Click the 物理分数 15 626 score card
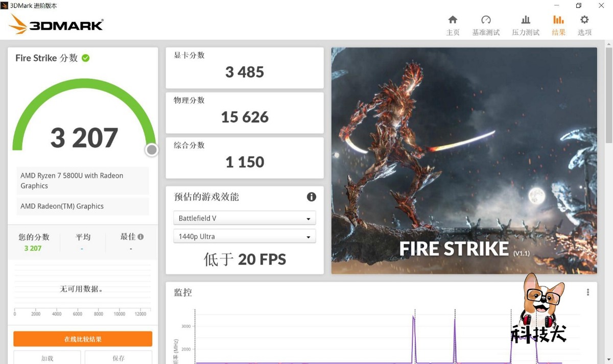Screen dimensions: 613x364 tap(245, 113)
